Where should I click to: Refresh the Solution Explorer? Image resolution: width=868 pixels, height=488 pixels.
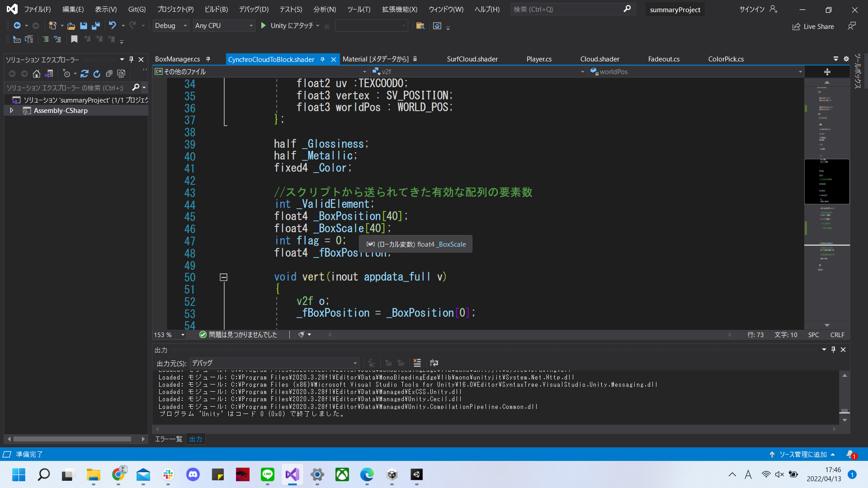pos(96,74)
